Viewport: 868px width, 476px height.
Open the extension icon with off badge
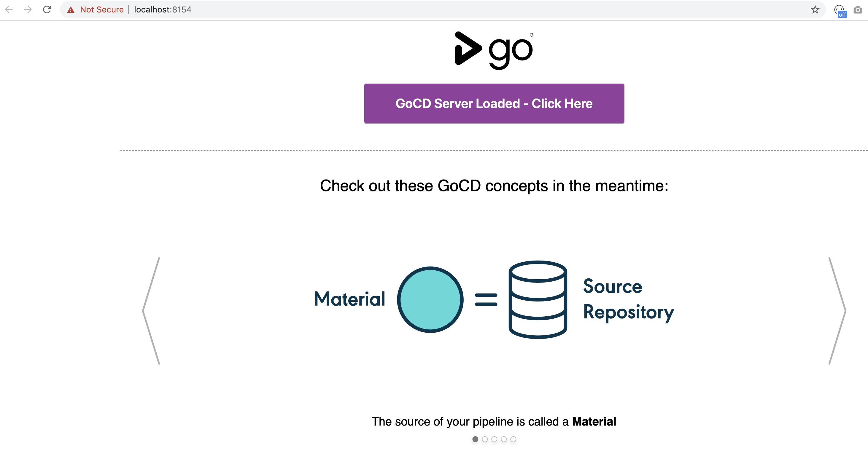click(839, 10)
